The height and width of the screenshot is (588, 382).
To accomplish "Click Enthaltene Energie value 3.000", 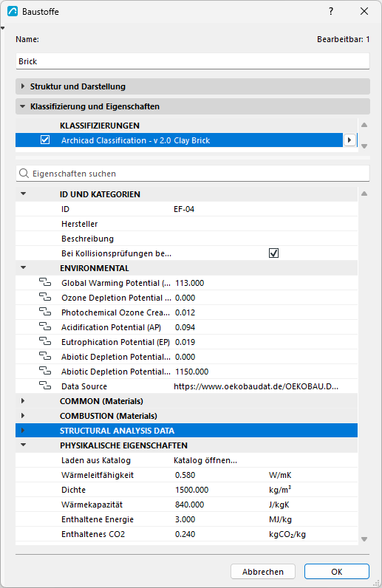I will tap(185, 519).
